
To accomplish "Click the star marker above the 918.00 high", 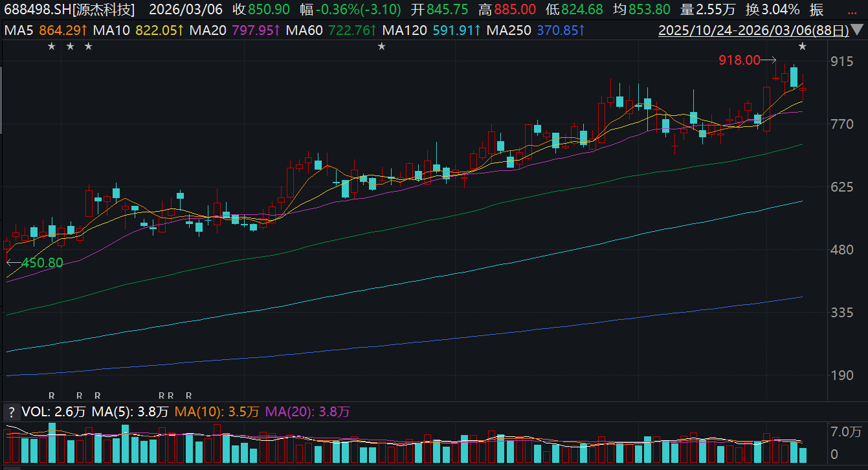I will point(803,46).
